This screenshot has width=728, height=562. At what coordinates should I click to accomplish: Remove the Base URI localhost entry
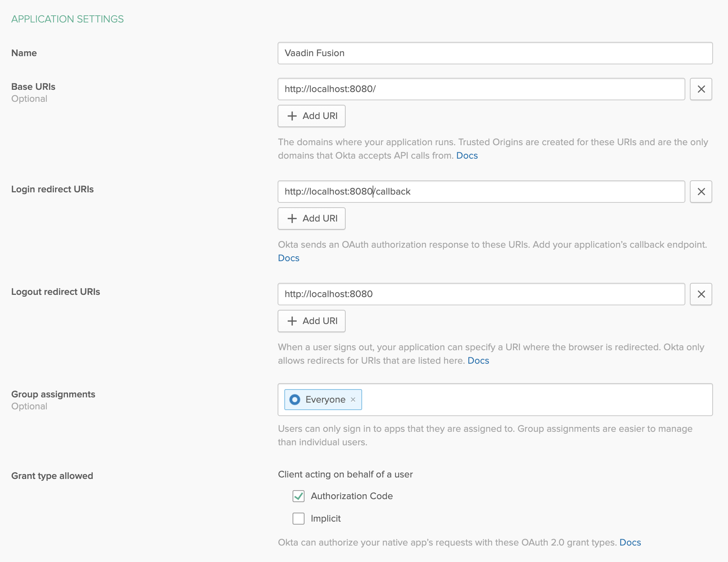point(701,89)
